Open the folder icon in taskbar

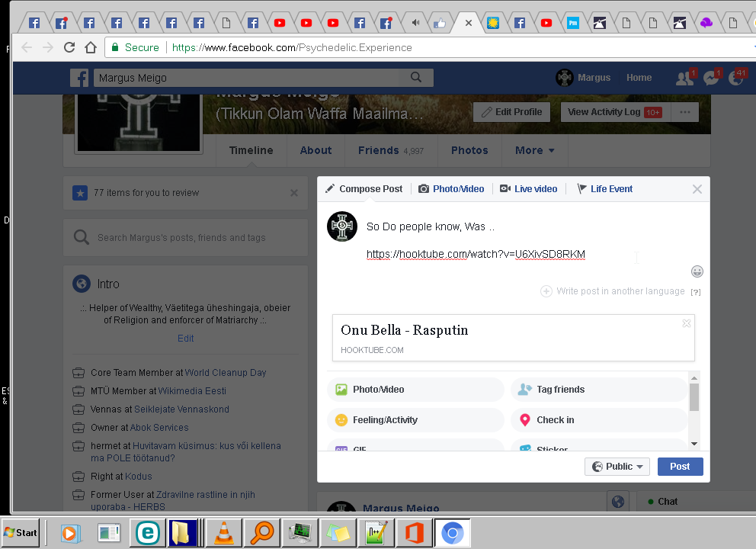click(x=182, y=533)
